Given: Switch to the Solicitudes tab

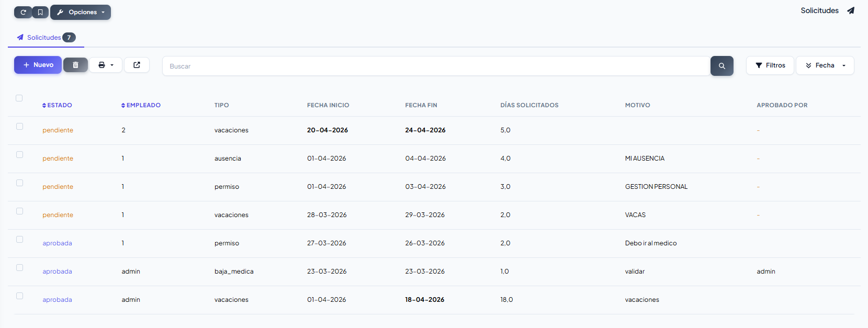Looking at the screenshot, I should click(x=46, y=38).
